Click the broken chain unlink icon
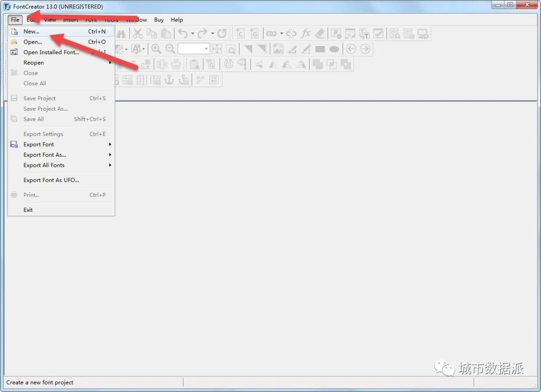Image resolution: width=541 pixels, height=392 pixels. [291, 34]
